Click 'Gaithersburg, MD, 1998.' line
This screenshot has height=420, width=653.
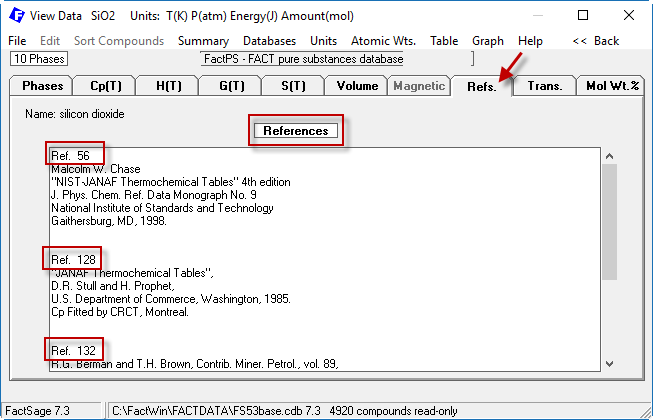pyautogui.click(x=109, y=221)
